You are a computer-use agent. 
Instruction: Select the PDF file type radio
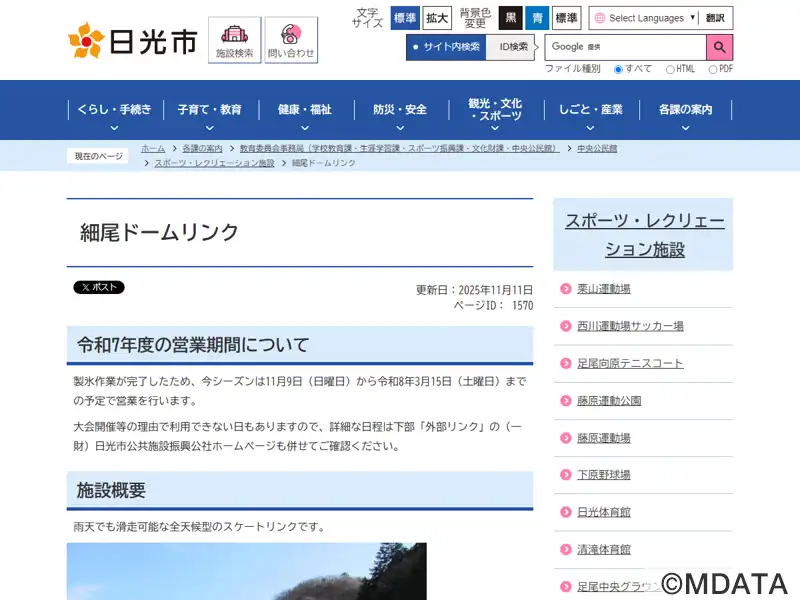coord(713,69)
